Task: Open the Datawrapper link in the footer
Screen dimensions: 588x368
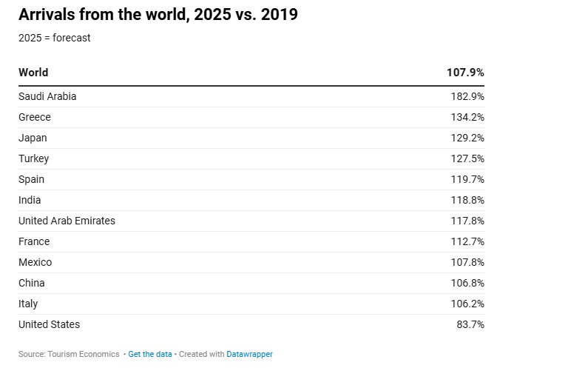Action: point(249,354)
